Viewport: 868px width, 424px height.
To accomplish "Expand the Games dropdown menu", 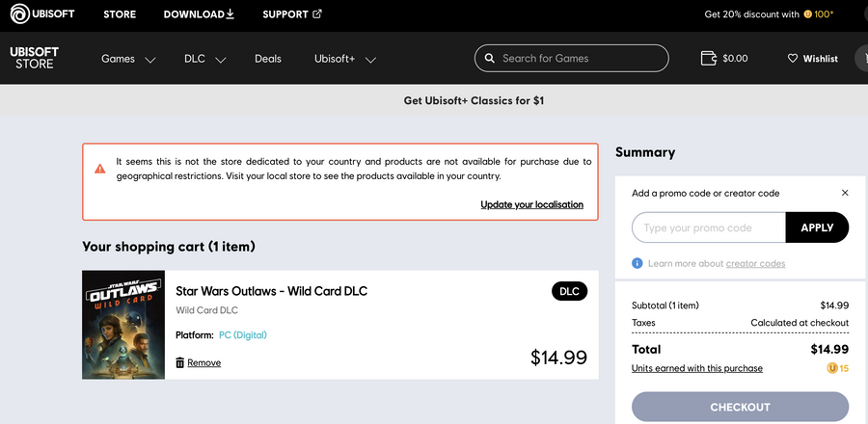I will click(128, 59).
